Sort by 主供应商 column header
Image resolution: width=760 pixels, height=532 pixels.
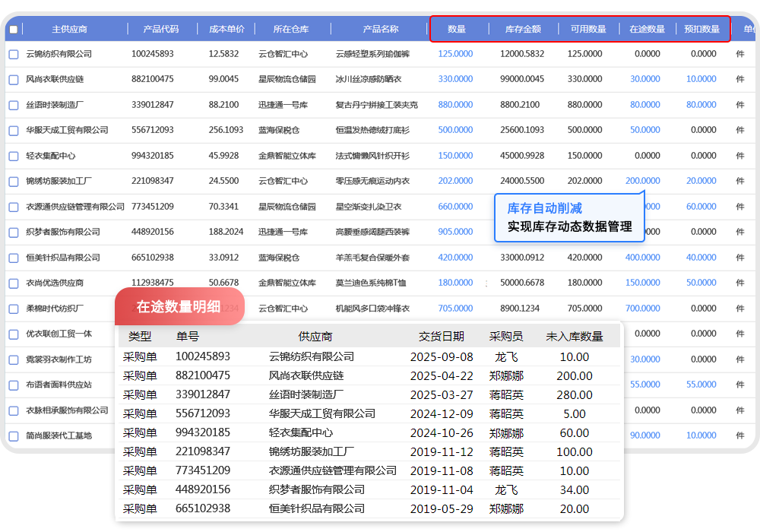click(x=69, y=29)
